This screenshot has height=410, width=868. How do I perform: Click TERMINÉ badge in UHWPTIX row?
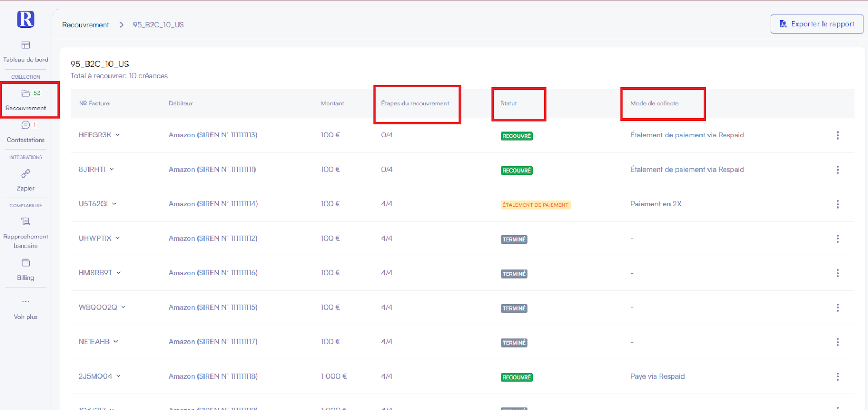pyautogui.click(x=514, y=239)
